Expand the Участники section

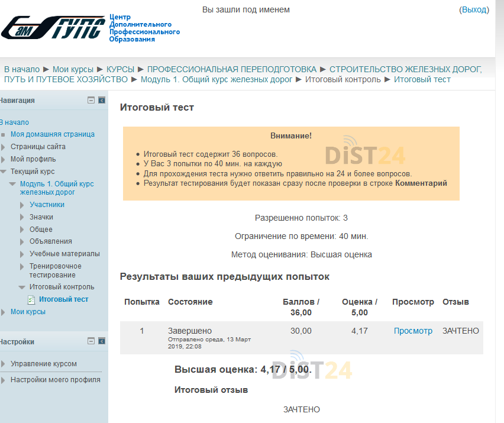[22, 204]
